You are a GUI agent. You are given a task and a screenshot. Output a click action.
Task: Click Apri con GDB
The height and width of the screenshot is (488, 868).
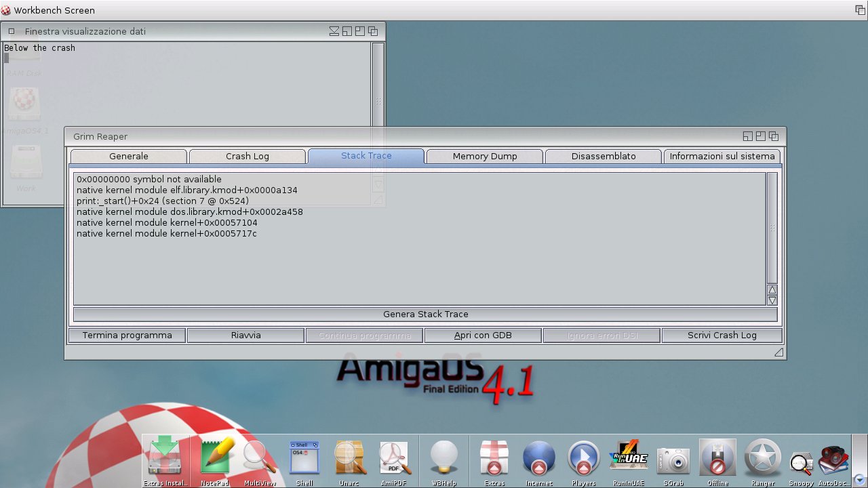tap(483, 335)
